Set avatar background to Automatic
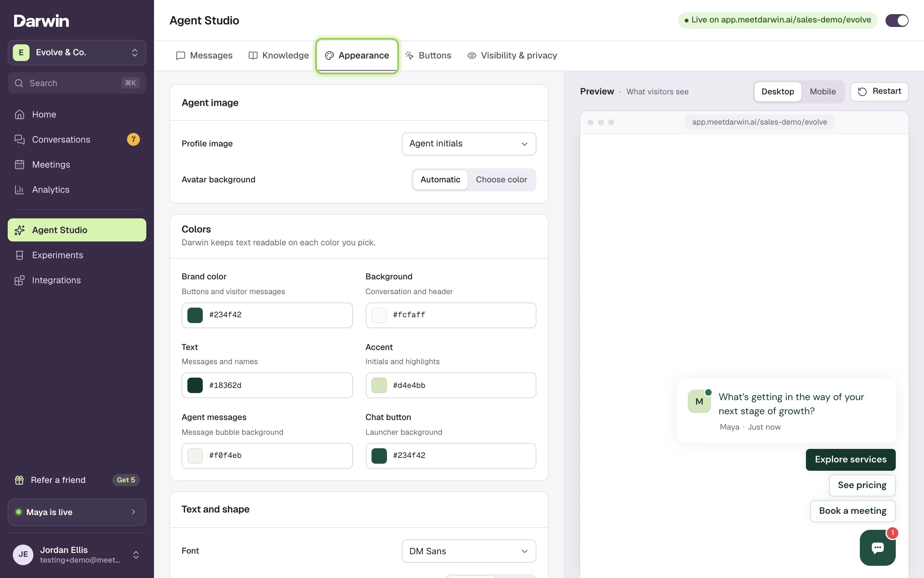Viewport: 924px width, 578px height. pos(440,180)
